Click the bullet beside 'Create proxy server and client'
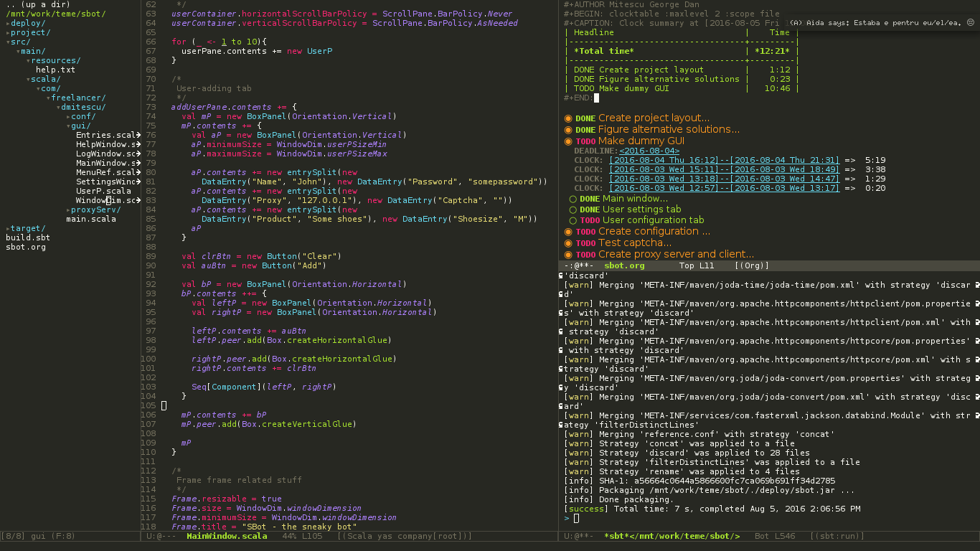Image resolution: width=980 pixels, height=551 pixels. point(568,255)
